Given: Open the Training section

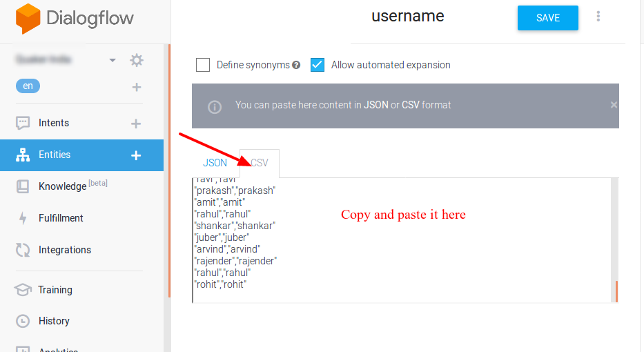Looking at the screenshot, I should [55, 290].
